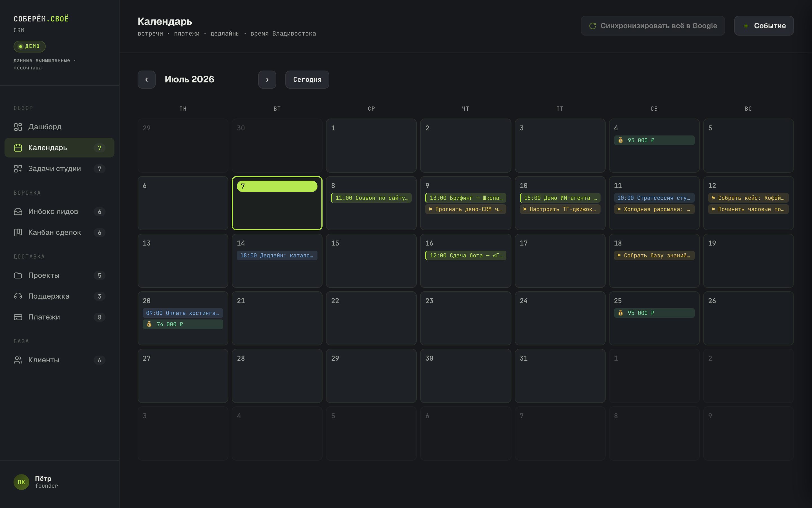Open the Дашборд grid icon
This screenshot has height=508, width=812.
(18, 127)
